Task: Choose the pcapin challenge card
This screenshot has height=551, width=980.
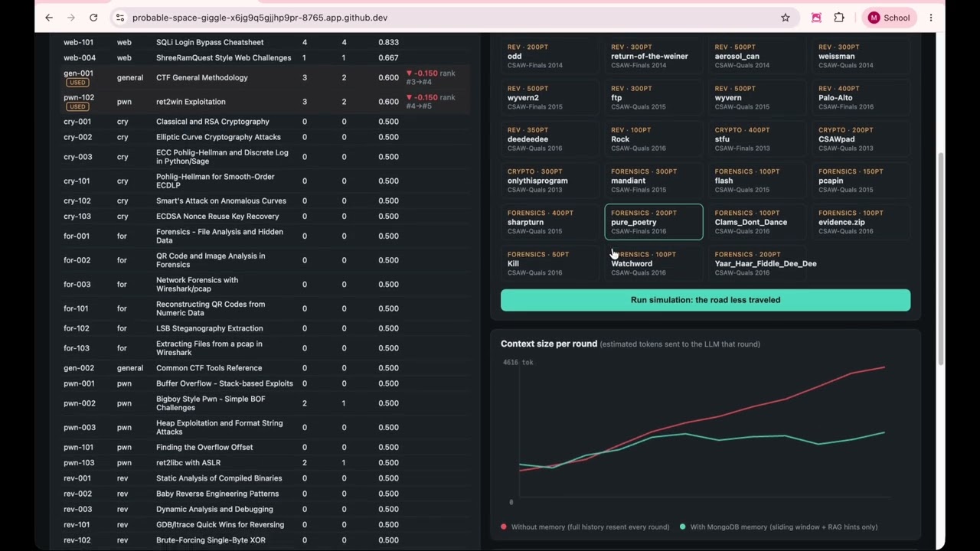Action: (x=861, y=181)
